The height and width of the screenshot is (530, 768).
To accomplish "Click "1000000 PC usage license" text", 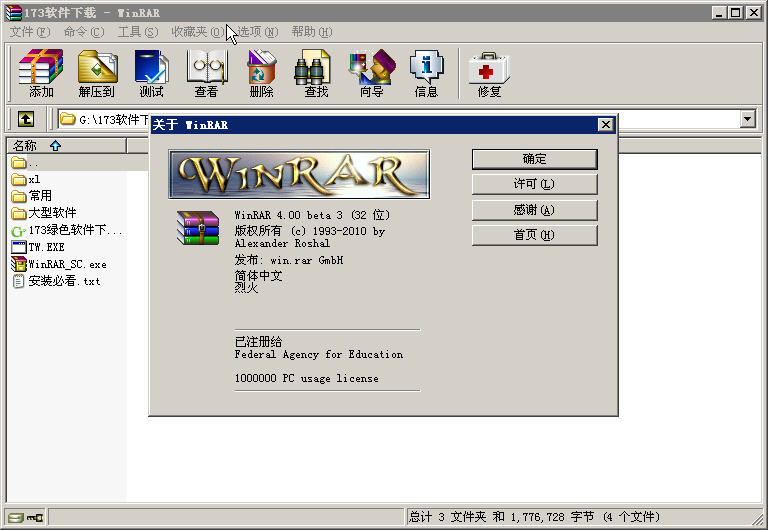I will click(x=307, y=378).
